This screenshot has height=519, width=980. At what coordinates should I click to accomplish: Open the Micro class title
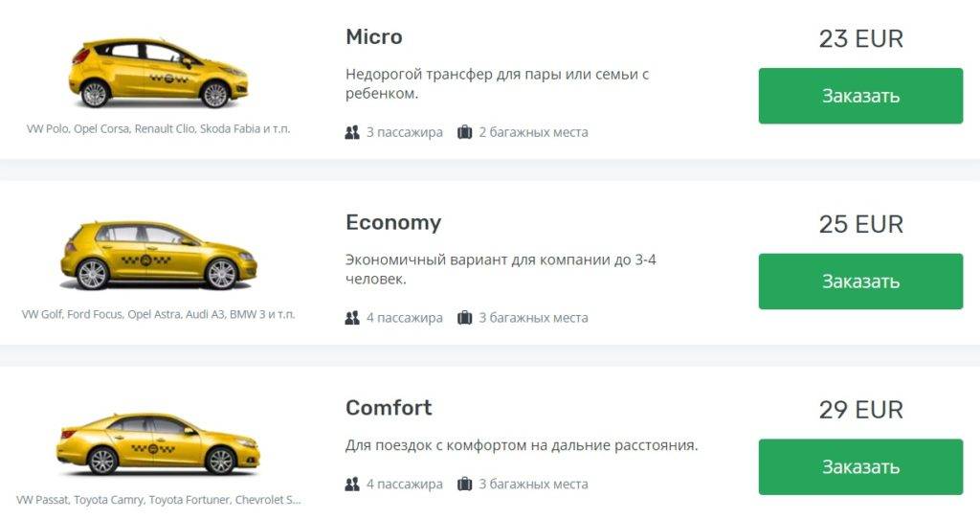(373, 37)
